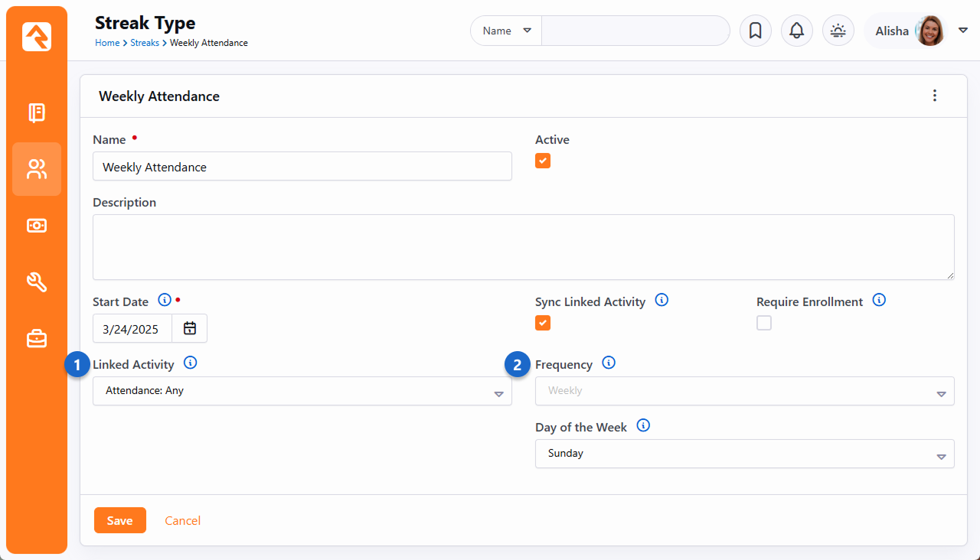Open the briefcase icon in sidebar
Screen dimensions: 980x560
click(x=37, y=338)
